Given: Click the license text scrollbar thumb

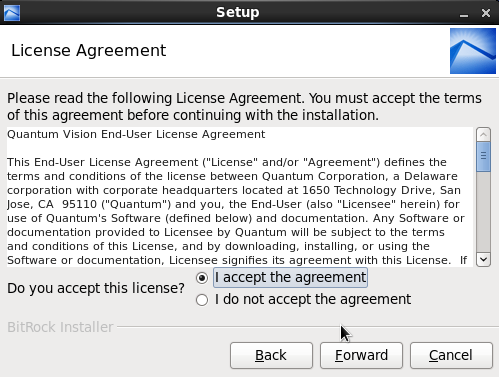Looking at the screenshot, I should coord(483,156).
